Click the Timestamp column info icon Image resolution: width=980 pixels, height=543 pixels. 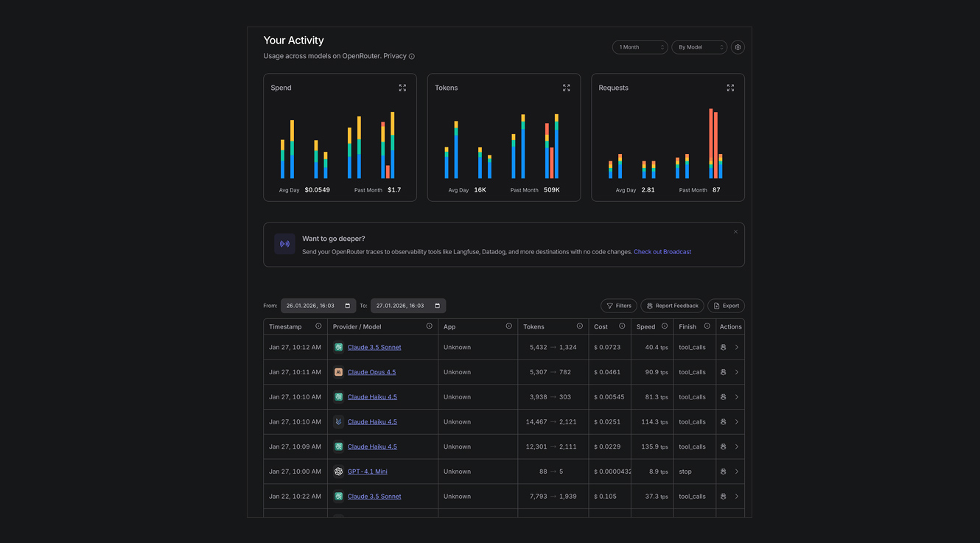click(x=318, y=326)
